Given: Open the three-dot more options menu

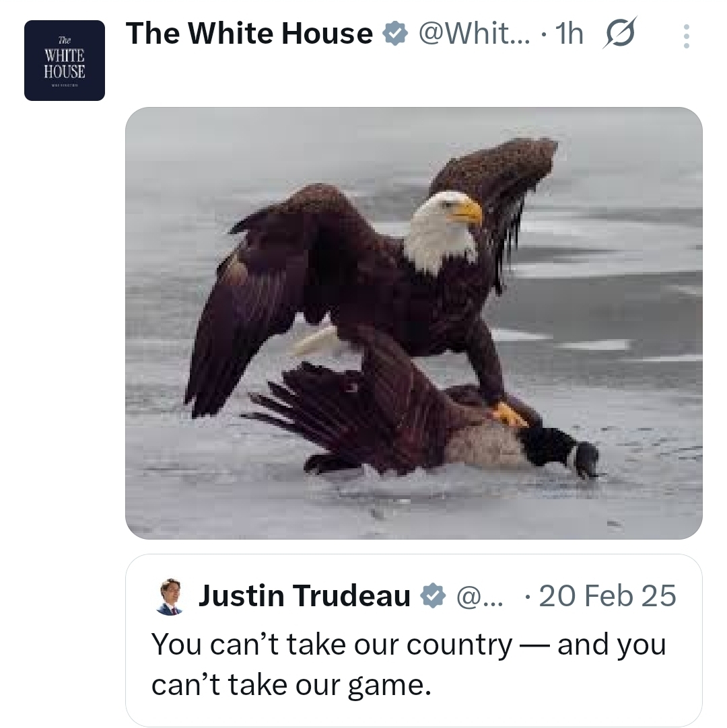Looking at the screenshot, I should click(x=686, y=36).
